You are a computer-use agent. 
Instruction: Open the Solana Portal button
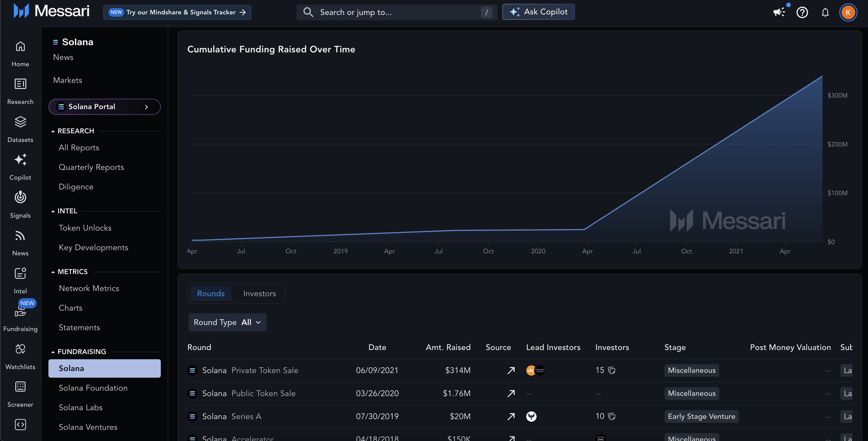104,107
